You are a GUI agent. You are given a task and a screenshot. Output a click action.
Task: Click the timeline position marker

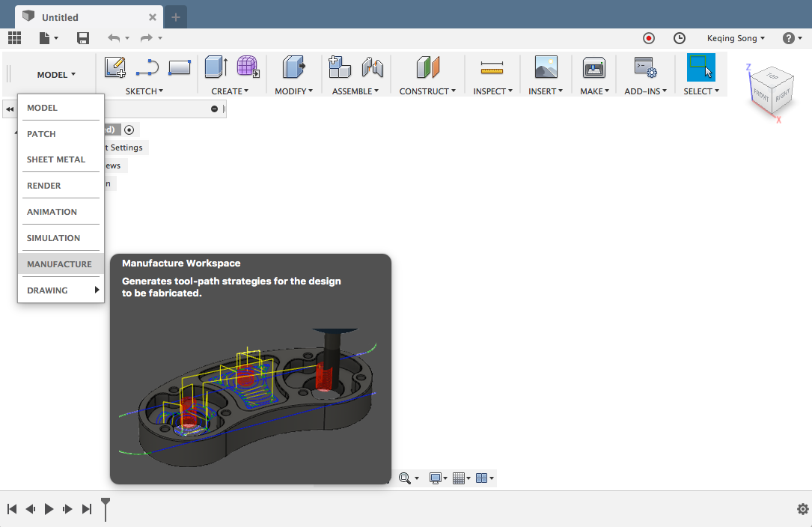click(106, 508)
